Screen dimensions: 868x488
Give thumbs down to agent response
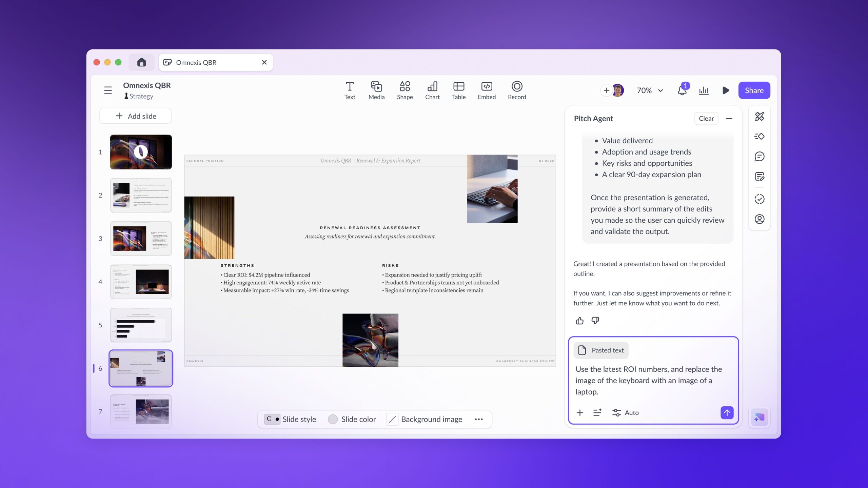click(x=595, y=321)
